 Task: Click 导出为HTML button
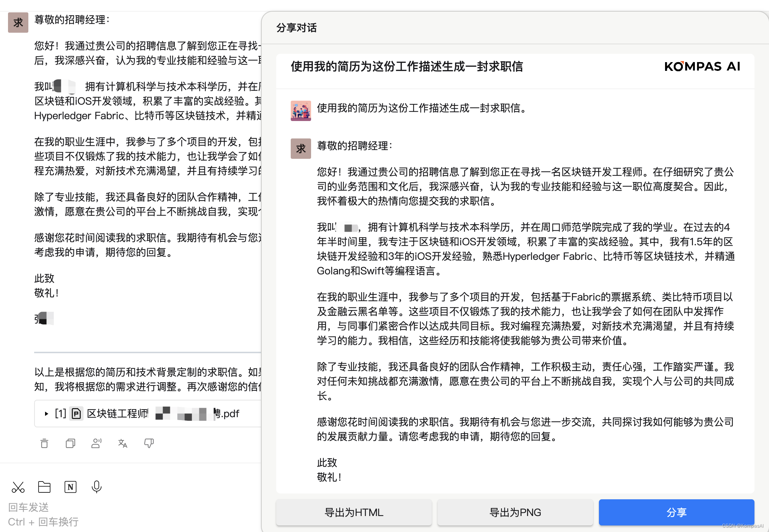pyautogui.click(x=354, y=512)
